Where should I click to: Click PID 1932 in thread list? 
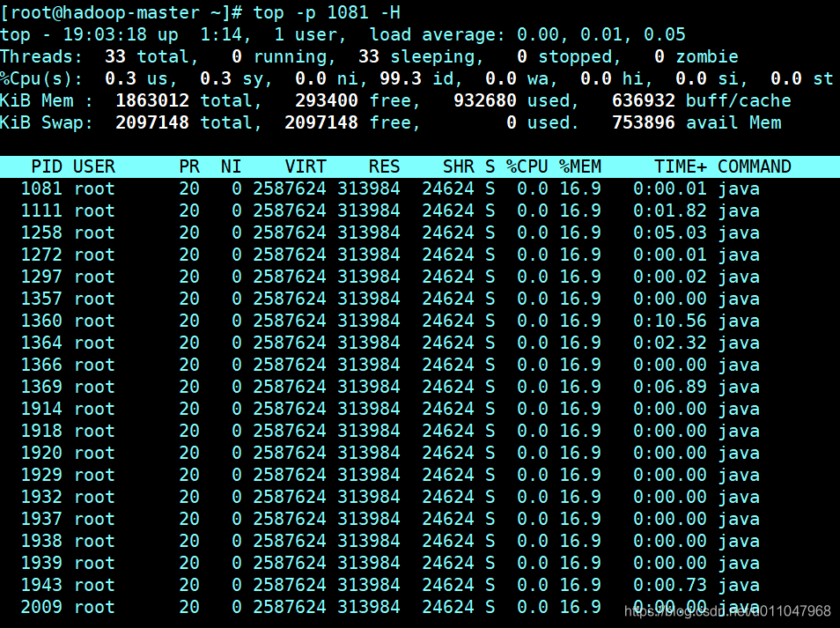coord(41,496)
